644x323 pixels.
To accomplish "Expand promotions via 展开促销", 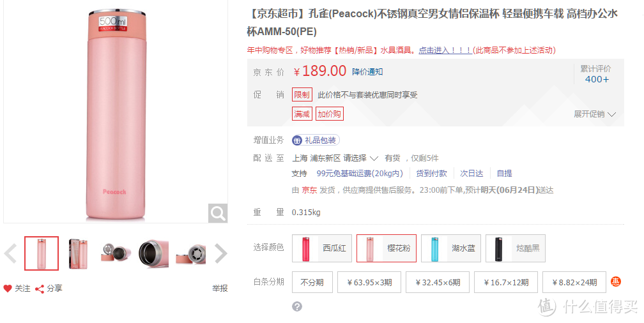I will [595, 114].
